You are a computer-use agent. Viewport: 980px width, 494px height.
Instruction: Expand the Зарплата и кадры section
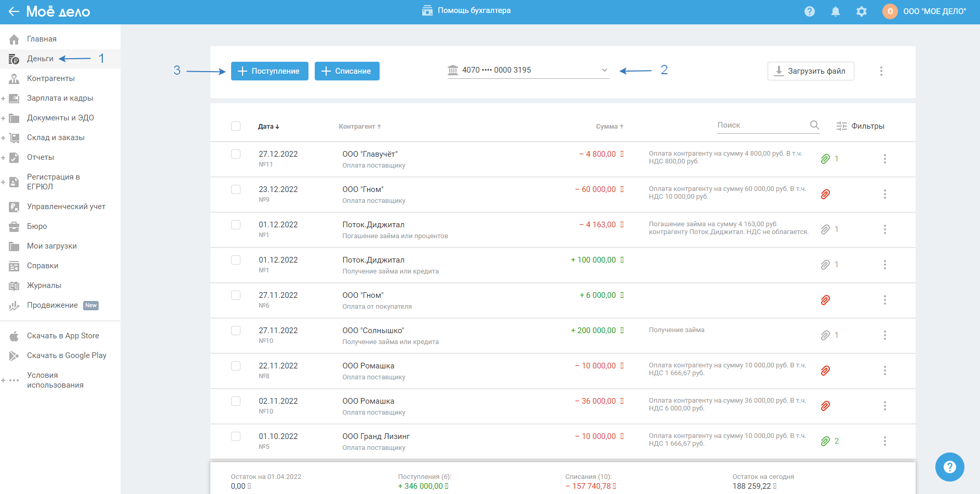tap(4, 99)
